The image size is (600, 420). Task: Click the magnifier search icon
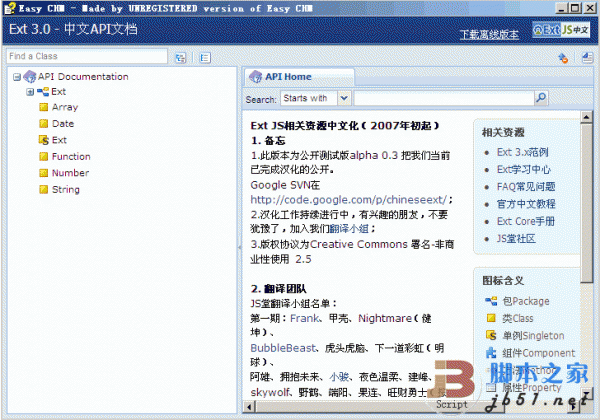[541, 98]
